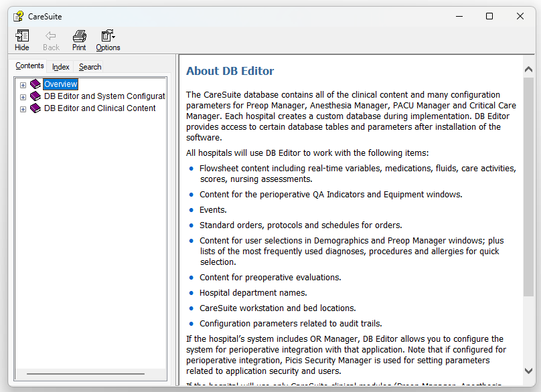Expand DB Editor and System Configuration node

click(x=23, y=97)
